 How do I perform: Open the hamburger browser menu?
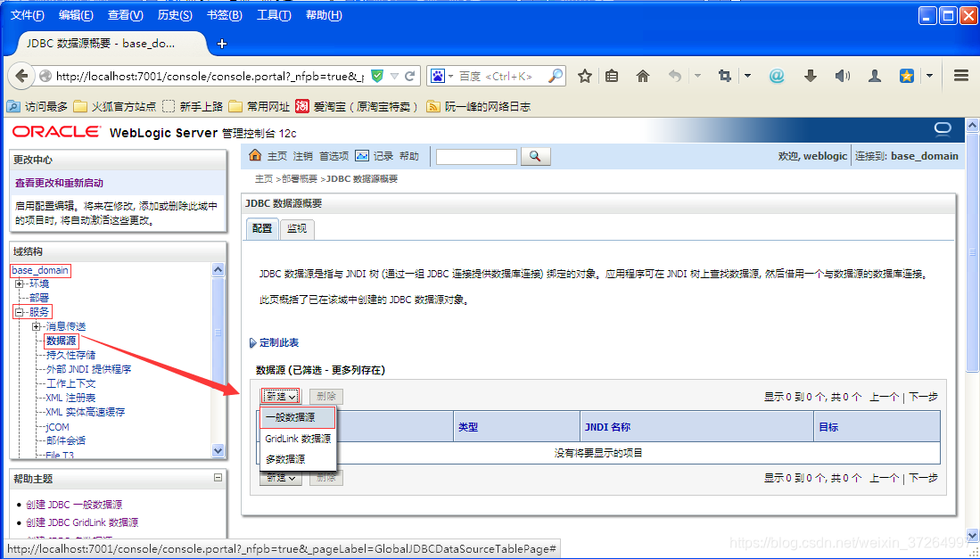click(x=961, y=76)
